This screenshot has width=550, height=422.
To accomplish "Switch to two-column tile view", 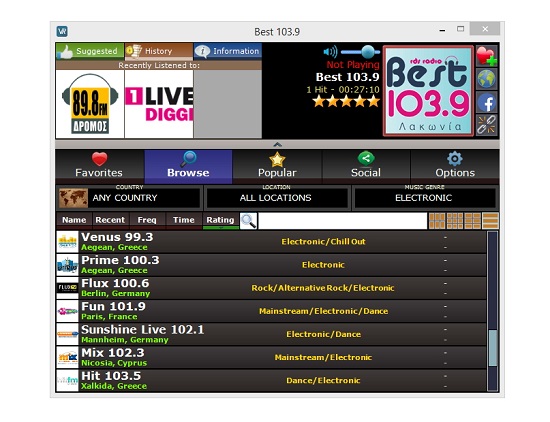I will [x=472, y=221].
